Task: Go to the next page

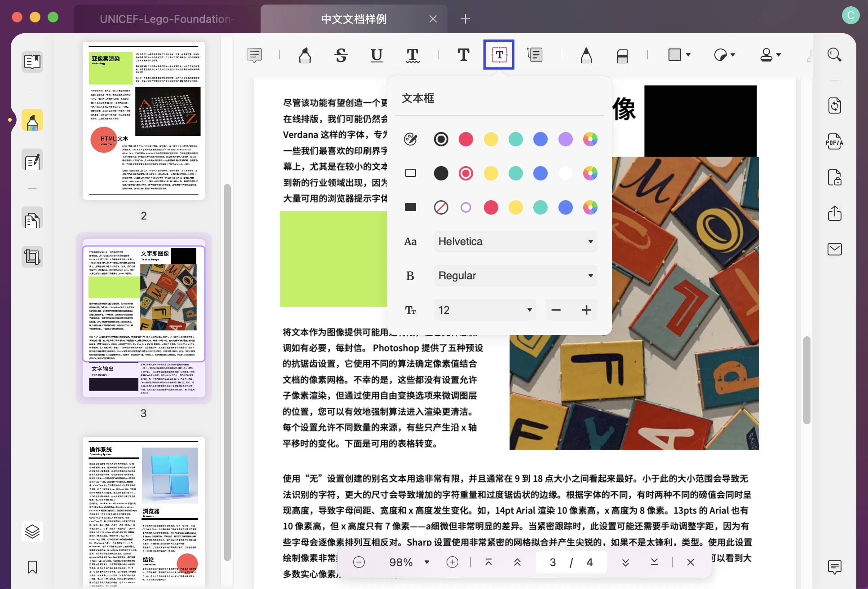Action: click(x=625, y=562)
